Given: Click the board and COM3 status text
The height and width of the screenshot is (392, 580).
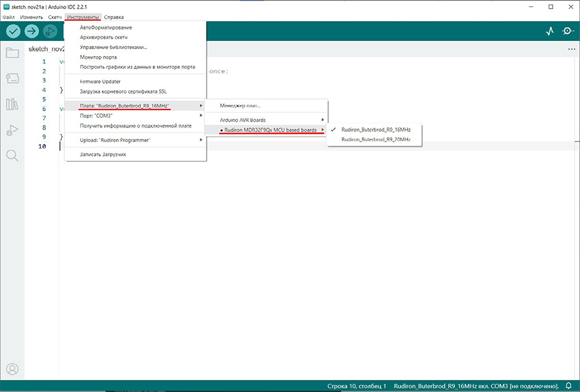Looking at the screenshot, I should 476,386.
